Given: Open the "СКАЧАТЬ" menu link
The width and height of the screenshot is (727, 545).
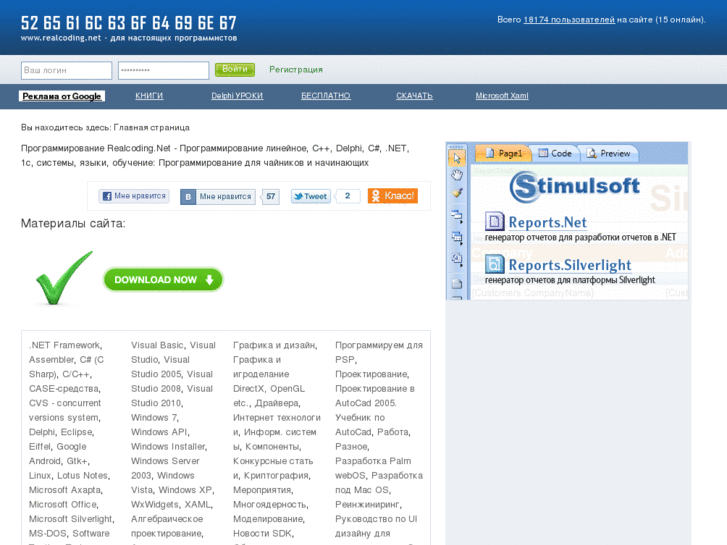Looking at the screenshot, I should pyautogui.click(x=414, y=96).
